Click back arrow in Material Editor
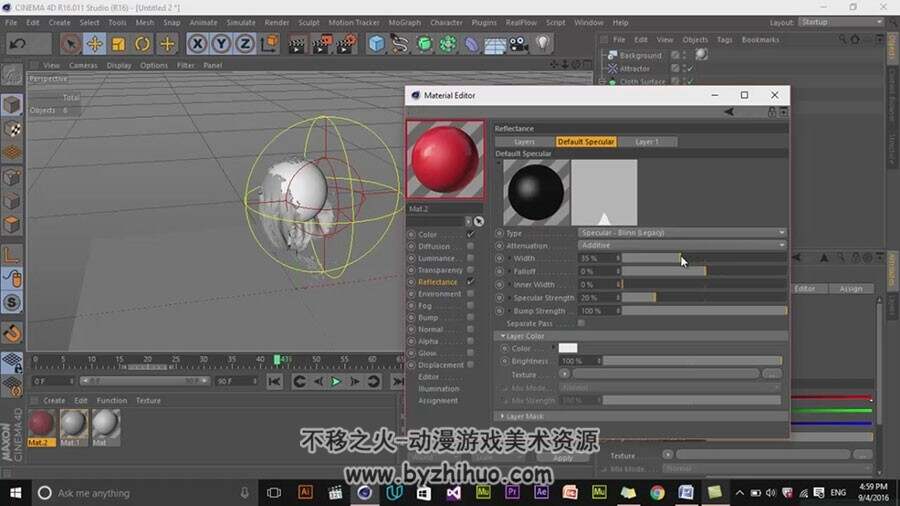 729,112
